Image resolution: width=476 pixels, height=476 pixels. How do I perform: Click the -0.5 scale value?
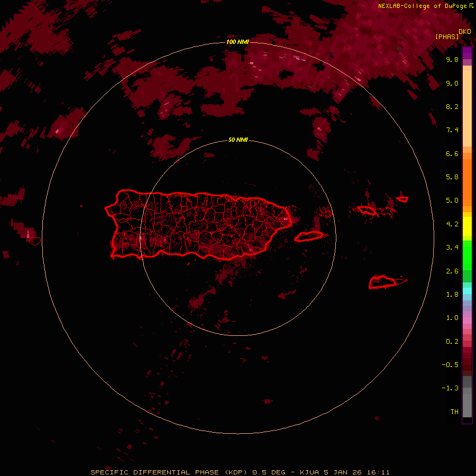(450, 365)
